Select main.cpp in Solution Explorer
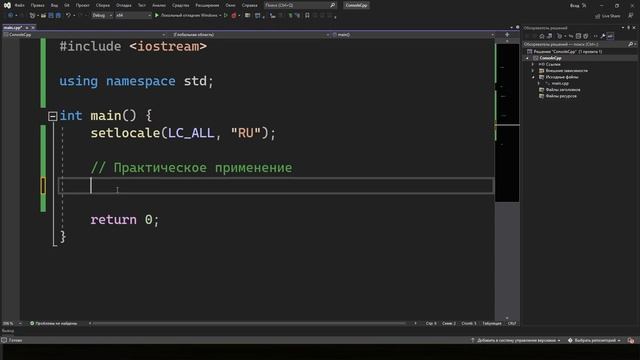Image resolution: width=640 pixels, height=360 pixels. click(560, 83)
